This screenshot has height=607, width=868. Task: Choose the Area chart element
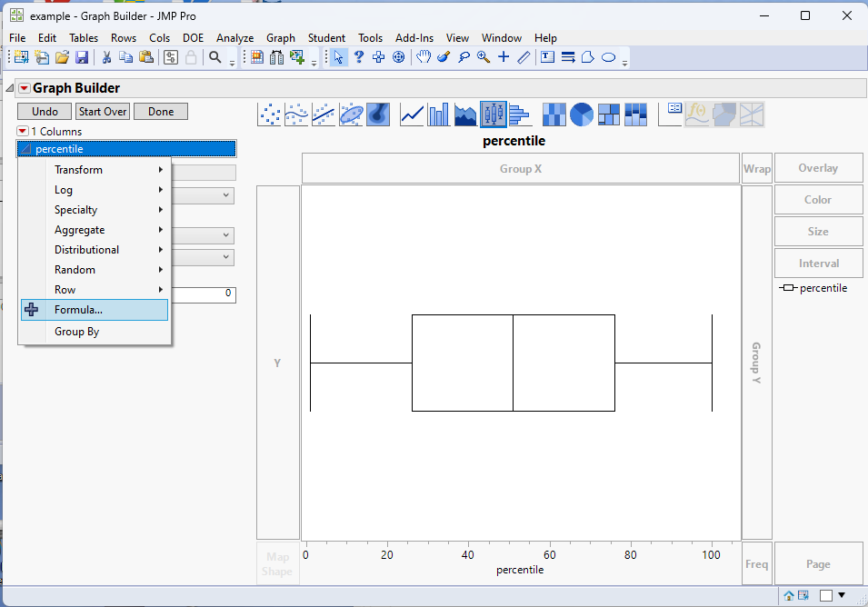[x=465, y=114]
